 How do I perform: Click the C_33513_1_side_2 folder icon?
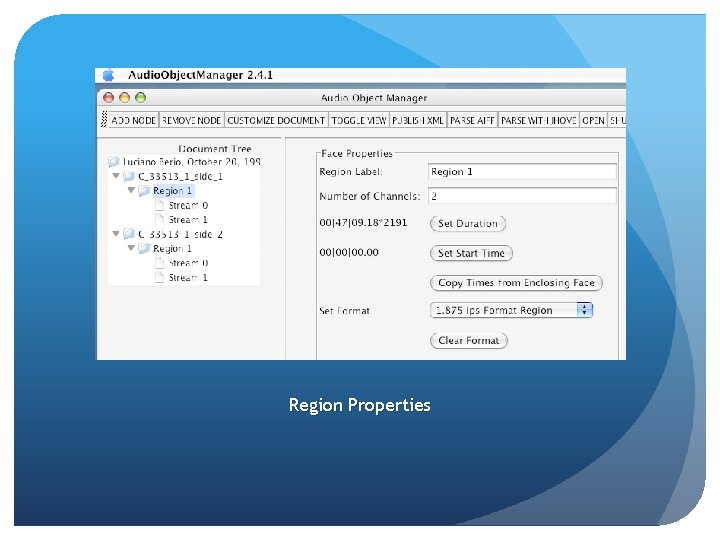click(129, 234)
